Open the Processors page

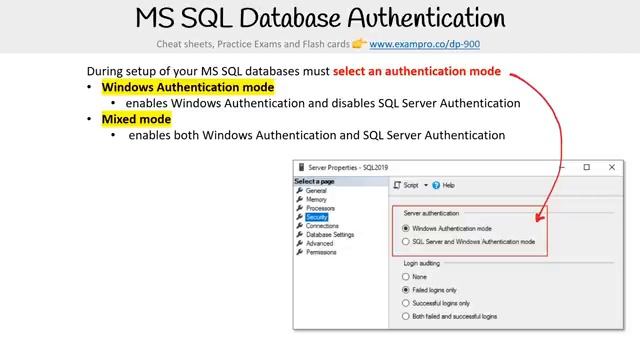(x=320, y=208)
